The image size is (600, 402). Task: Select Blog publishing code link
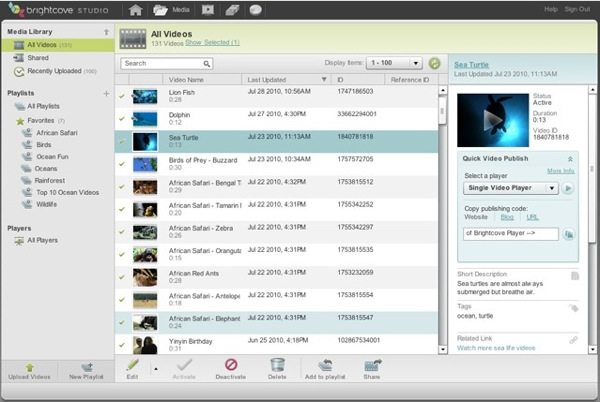coord(507,217)
